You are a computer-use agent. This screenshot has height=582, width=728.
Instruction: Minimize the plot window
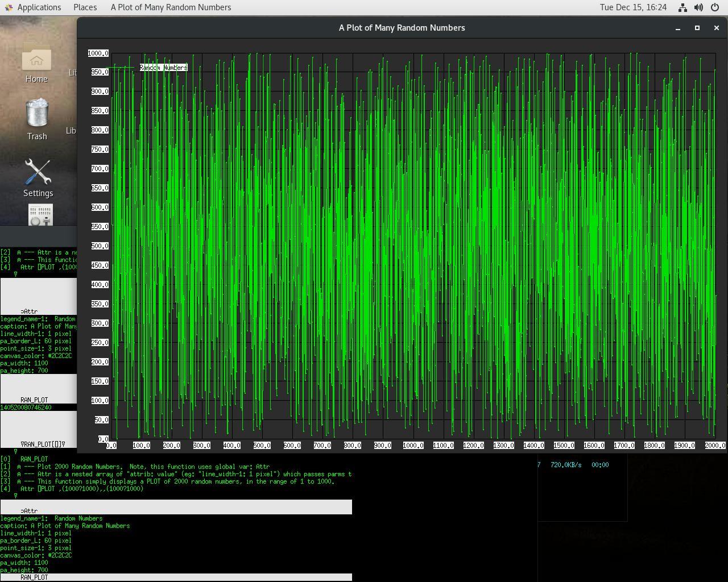click(x=678, y=28)
